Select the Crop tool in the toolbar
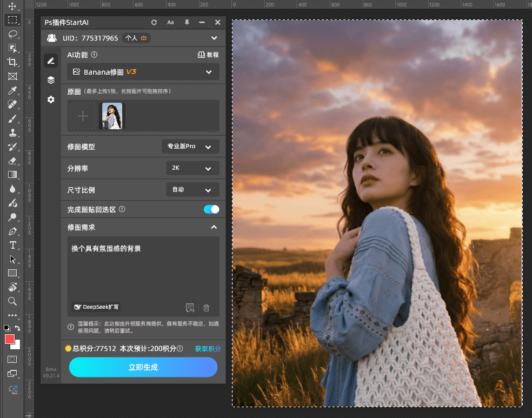532x418 pixels. 13,62
